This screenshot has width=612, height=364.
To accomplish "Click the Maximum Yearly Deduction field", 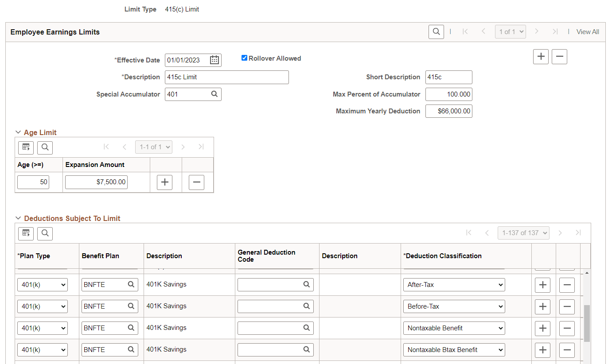I will (x=448, y=111).
